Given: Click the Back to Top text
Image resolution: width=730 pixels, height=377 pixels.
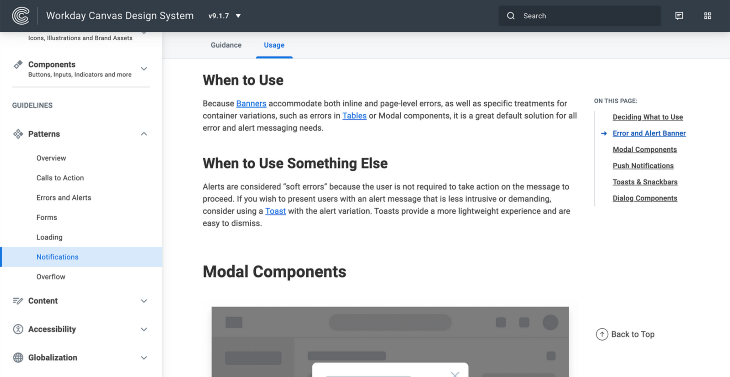Looking at the screenshot, I should (x=633, y=334).
